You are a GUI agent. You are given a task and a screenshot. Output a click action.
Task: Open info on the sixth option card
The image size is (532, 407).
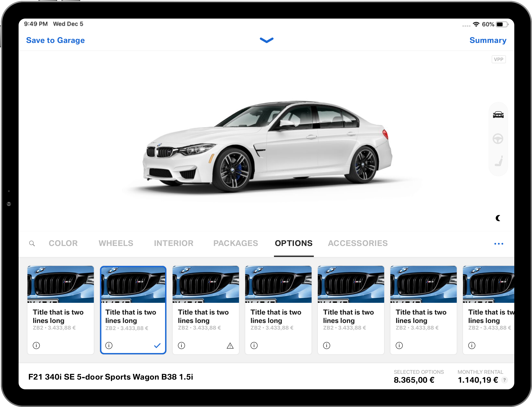399,346
